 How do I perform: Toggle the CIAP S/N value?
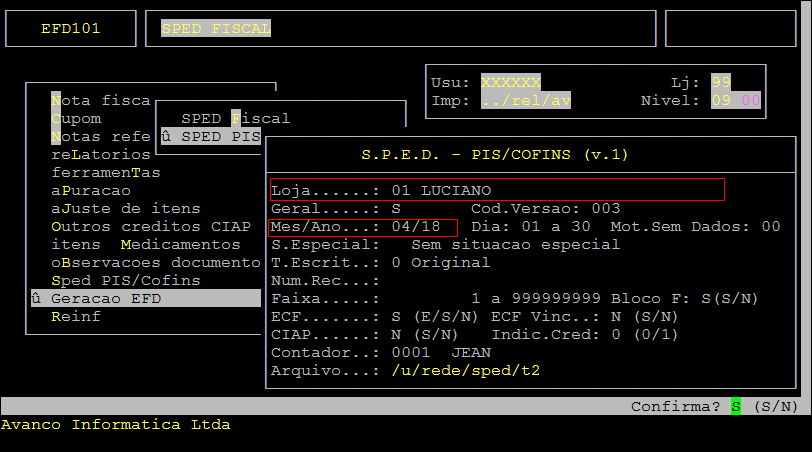point(397,335)
